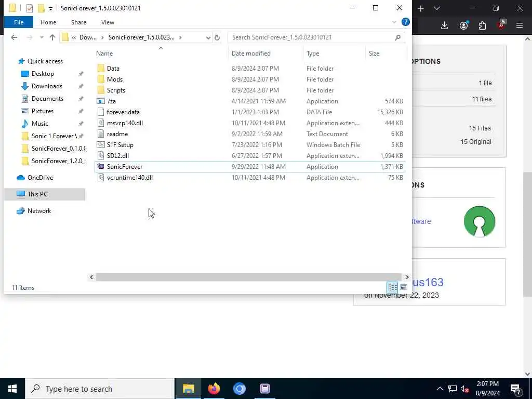The height and width of the screenshot is (399, 532).
Task: Click Properties icon in quick access toolbar
Action: point(30,8)
